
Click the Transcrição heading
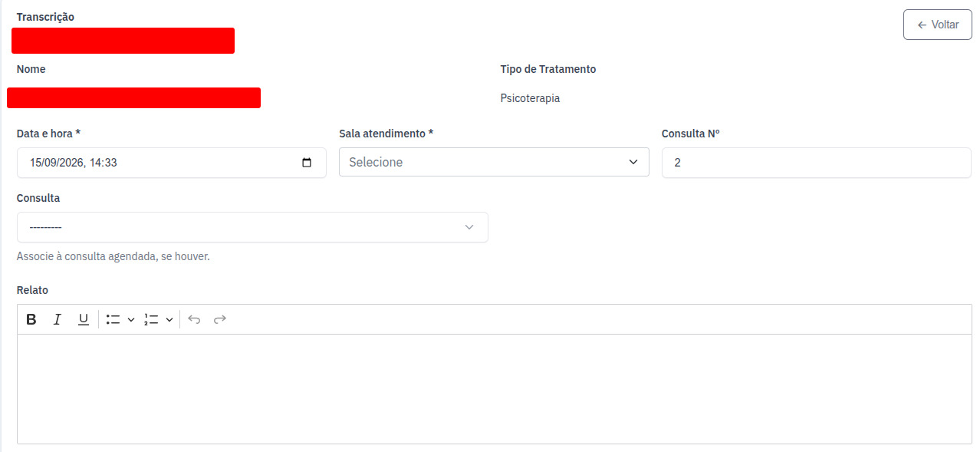point(45,17)
